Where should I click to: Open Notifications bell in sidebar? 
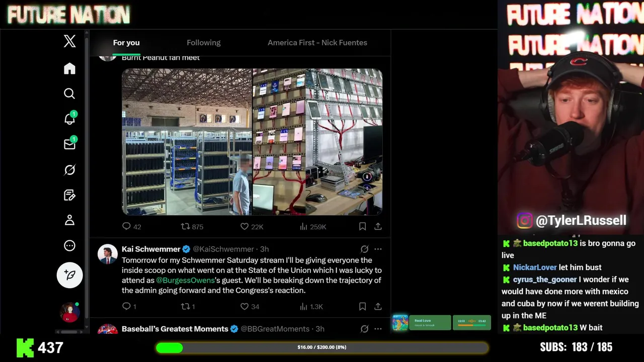(69, 119)
